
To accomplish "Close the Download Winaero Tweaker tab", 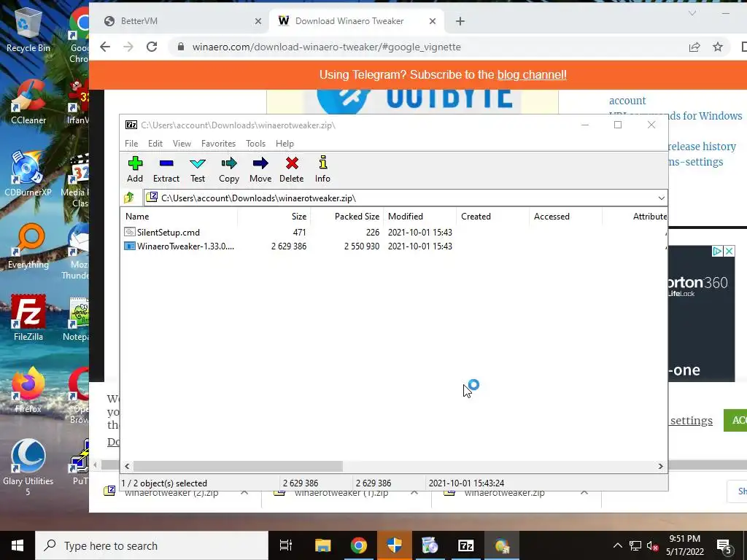I will coord(432,21).
